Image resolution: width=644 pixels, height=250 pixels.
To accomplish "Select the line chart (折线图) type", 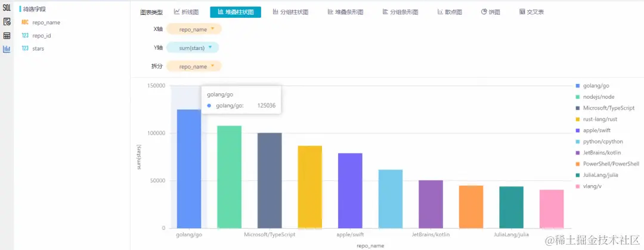I will click(185, 12).
